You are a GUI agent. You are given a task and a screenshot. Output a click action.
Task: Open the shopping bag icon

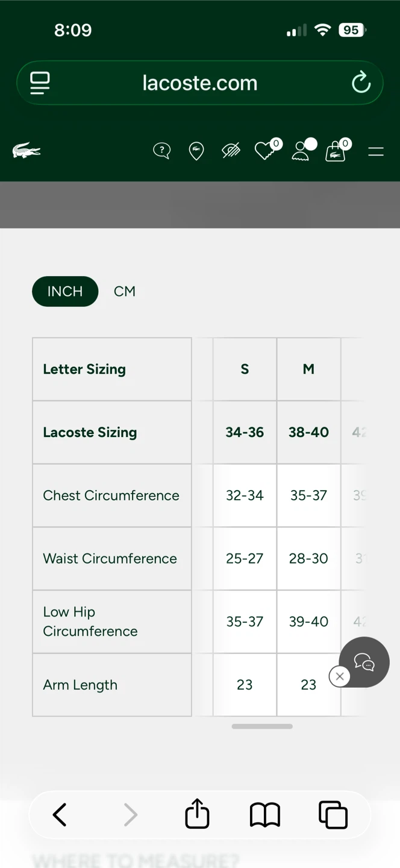(x=336, y=152)
